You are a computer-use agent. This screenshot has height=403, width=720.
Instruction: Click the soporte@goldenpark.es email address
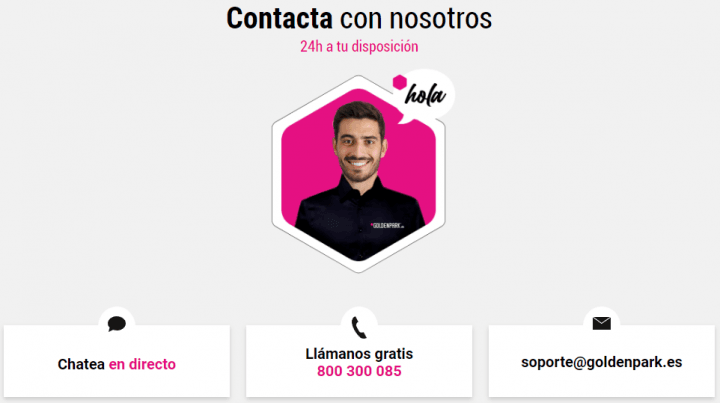[x=602, y=362]
